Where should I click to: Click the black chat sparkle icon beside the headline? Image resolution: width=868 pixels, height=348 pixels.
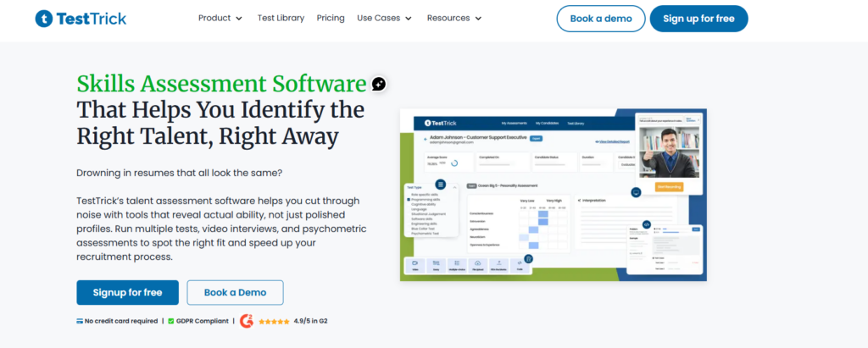[379, 84]
